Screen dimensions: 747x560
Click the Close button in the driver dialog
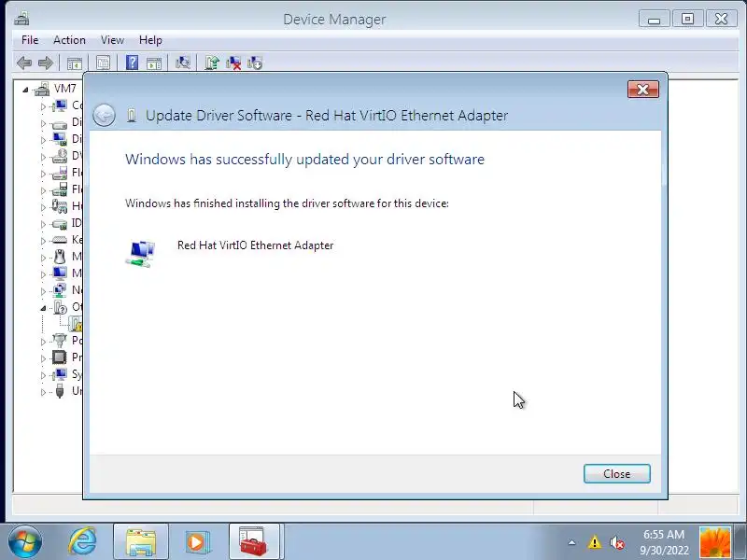tap(616, 474)
